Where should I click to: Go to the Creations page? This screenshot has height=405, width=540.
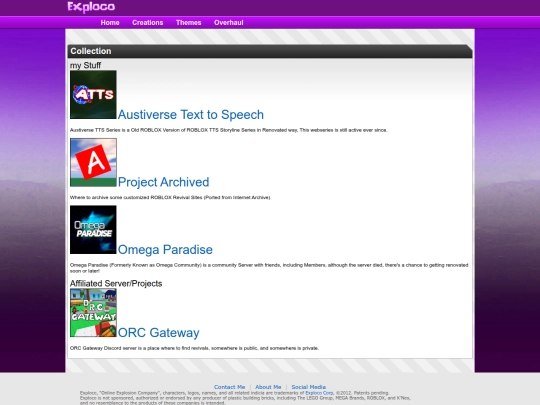(147, 23)
